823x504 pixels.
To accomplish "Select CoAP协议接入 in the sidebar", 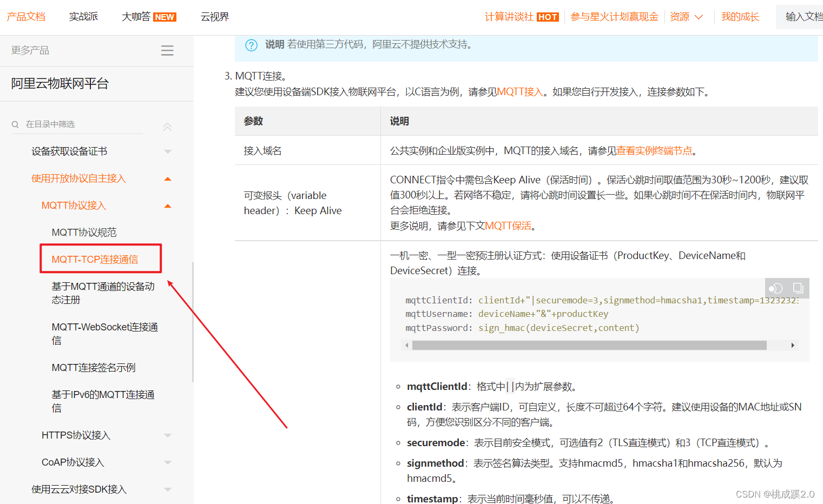I will coord(73,462).
